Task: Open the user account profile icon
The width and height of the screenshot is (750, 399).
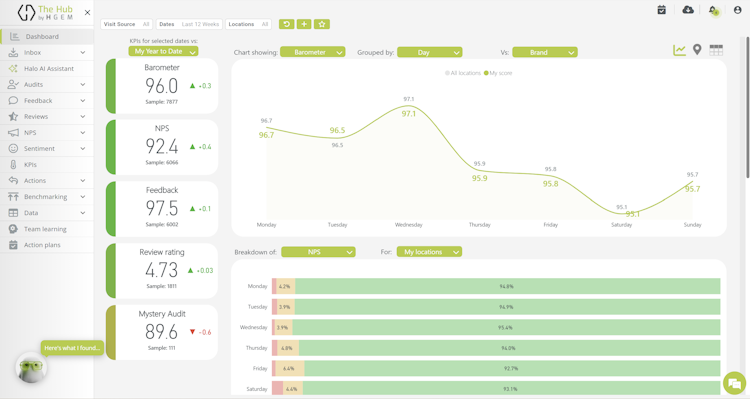Action: 737,10
